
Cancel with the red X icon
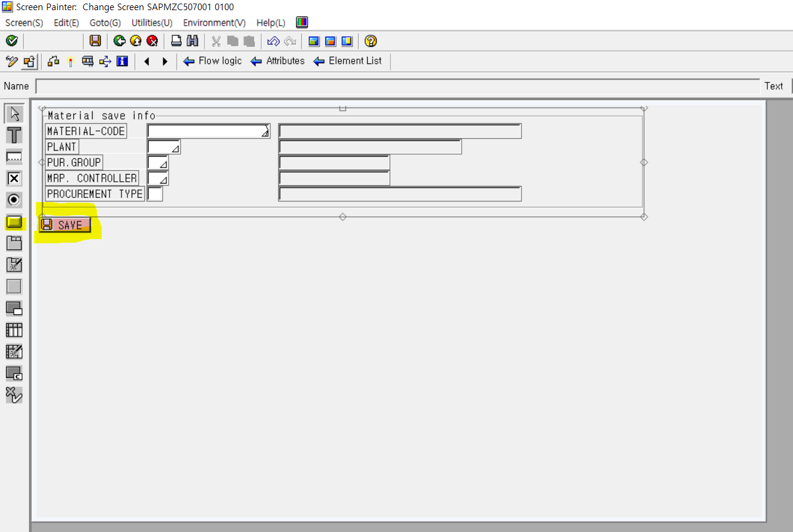(x=152, y=41)
